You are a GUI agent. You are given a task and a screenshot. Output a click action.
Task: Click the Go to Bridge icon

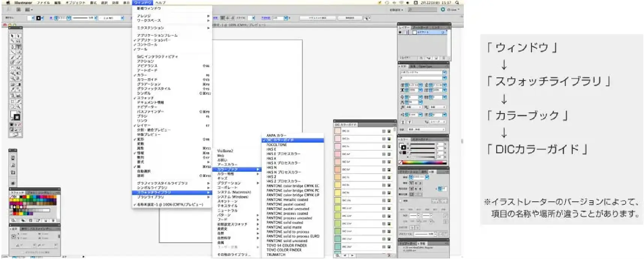(x=18, y=10)
